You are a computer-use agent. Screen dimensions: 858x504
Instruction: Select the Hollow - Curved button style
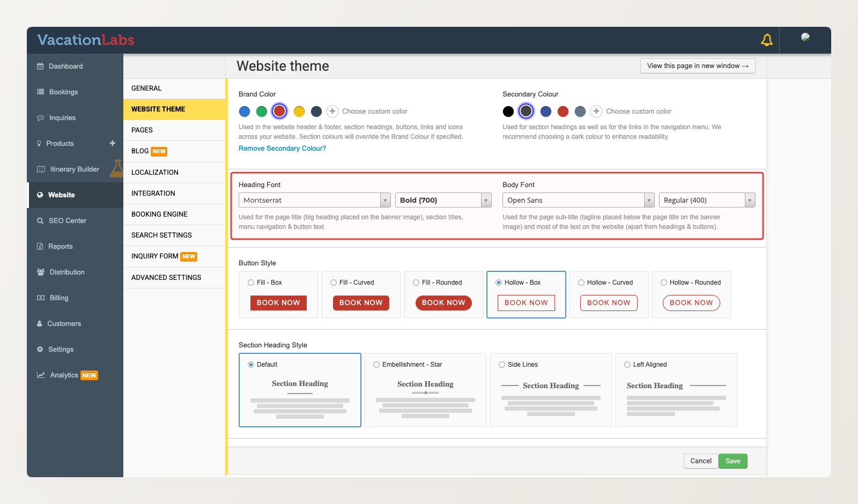click(581, 283)
